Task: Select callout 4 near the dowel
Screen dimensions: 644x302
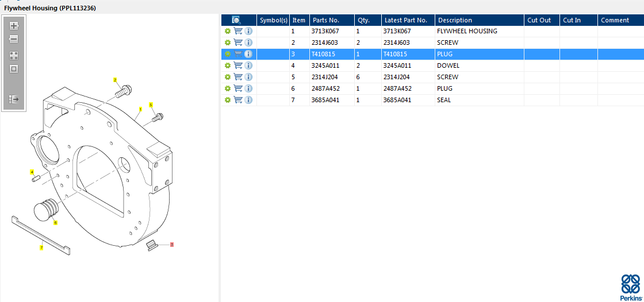Action: [x=32, y=172]
